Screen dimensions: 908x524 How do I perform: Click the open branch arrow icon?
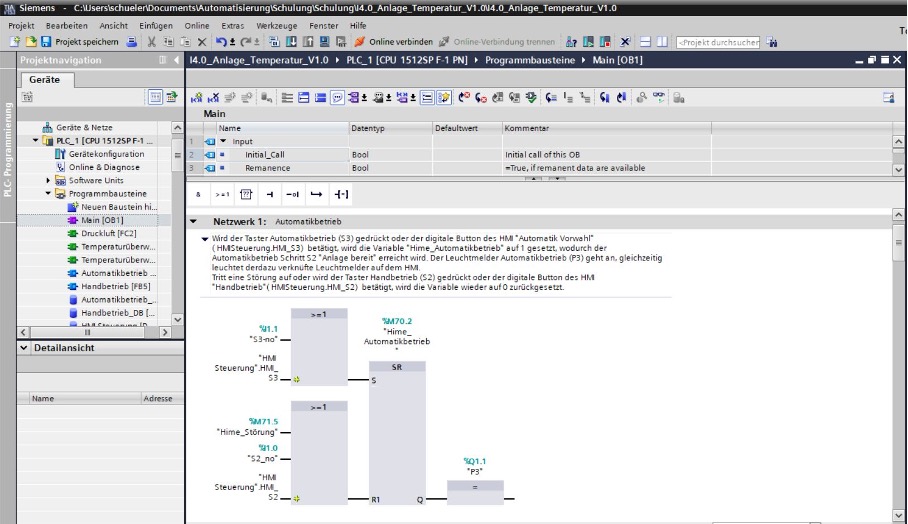(x=317, y=195)
